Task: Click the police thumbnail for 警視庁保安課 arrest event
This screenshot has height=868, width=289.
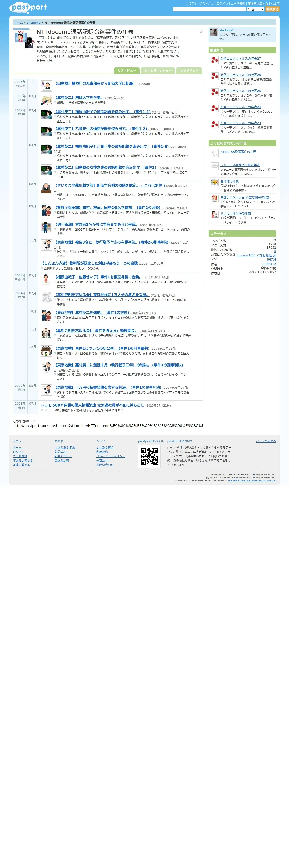Action: (46, 210)
